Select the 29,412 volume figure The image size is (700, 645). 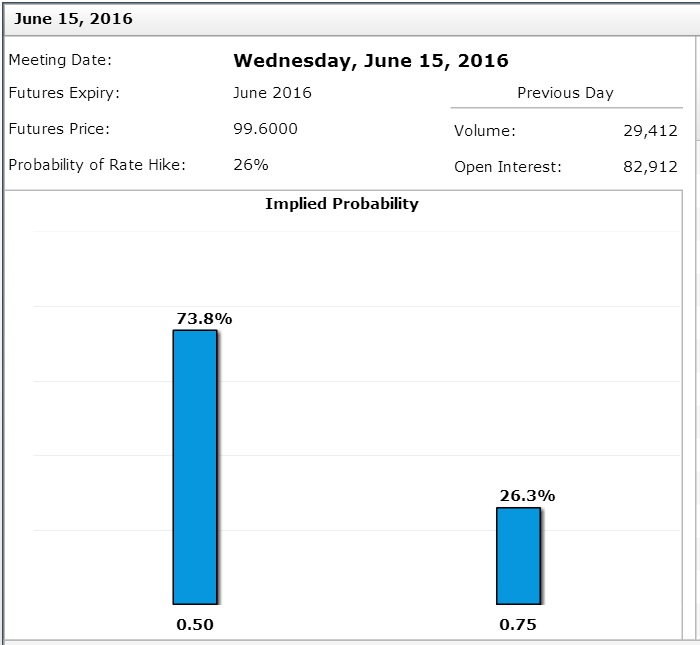click(650, 131)
